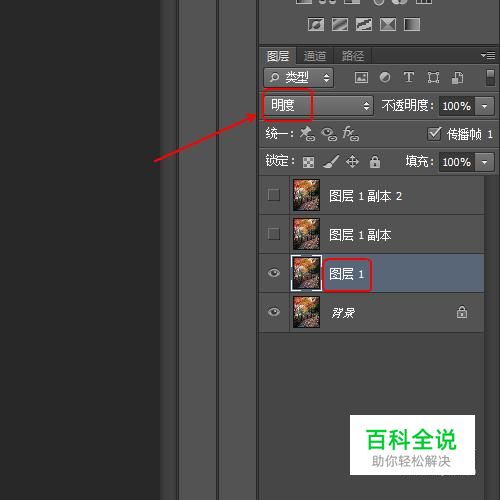Lock transparent pixels
The image size is (500, 500).
point(308,162)
